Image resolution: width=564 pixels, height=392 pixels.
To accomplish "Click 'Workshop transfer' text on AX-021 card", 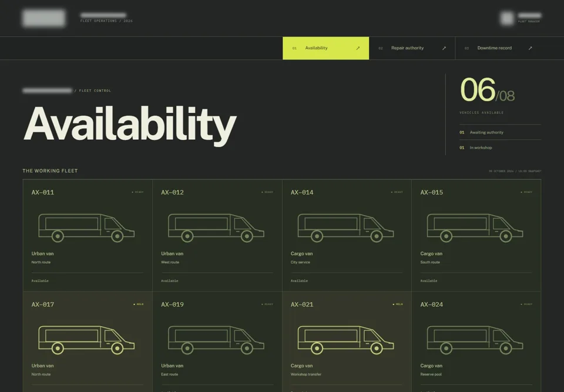I will (305, 374).
